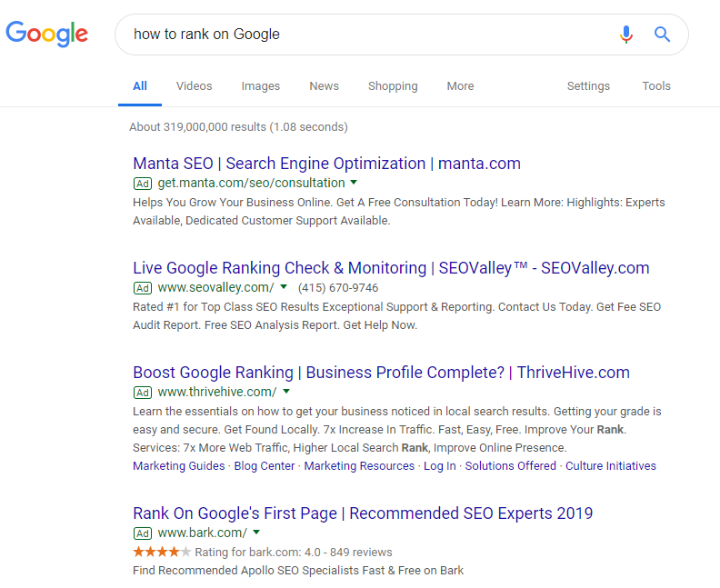The width and height of the screenshot is (720, 588).
Task: Click the Ad badge beside www.bark.com
Action: (x=143, y=533)
